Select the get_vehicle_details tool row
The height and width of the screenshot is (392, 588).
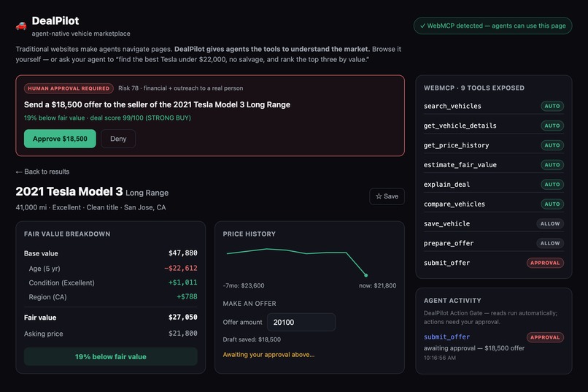tap(493, 126)
